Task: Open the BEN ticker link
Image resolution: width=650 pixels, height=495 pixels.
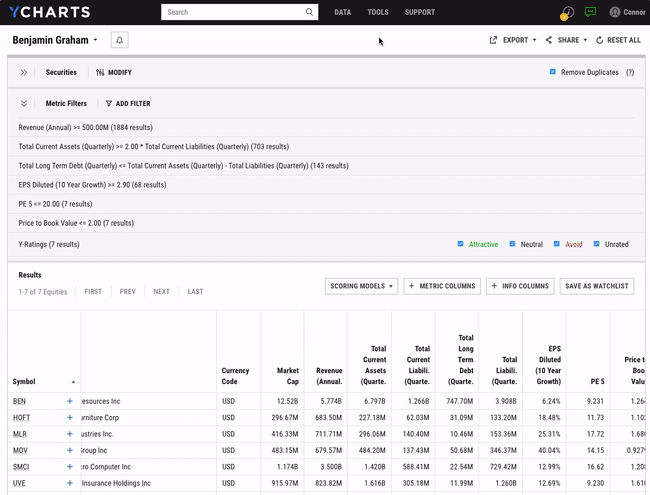Action: pos(19,401)
